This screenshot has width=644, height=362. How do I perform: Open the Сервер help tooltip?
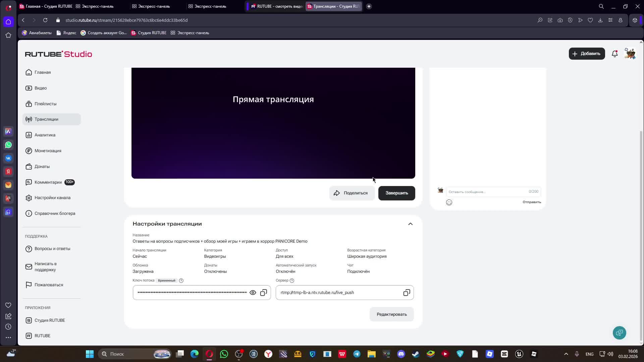(x=292, y=281)
